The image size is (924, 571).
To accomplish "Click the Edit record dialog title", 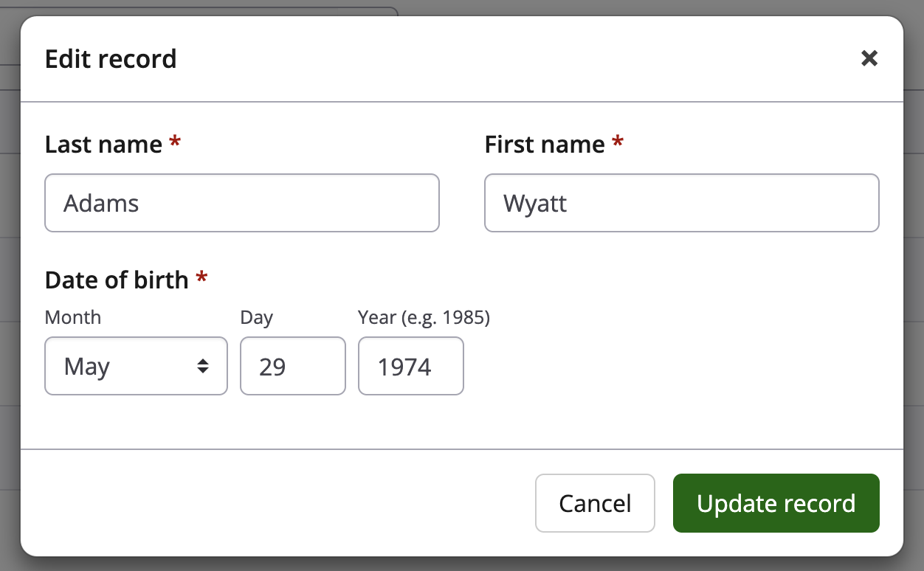I will tap(111, 58).
